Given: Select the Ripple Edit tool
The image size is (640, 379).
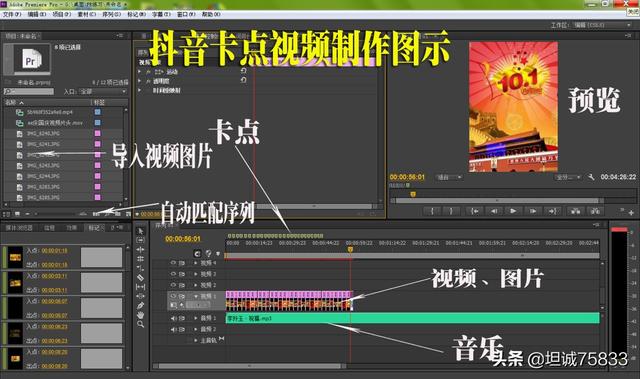Looking at the screenshot, I should (x=140, y=250).
